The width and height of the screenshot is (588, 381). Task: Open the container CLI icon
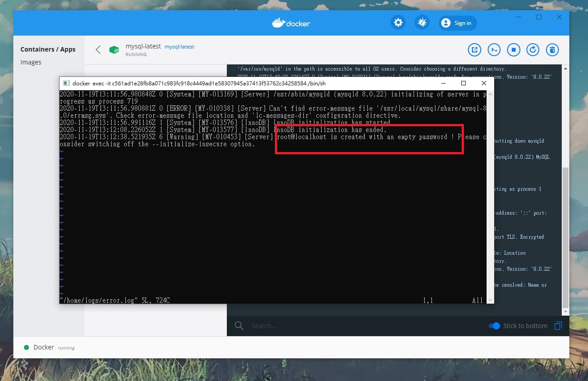[494, 50]
